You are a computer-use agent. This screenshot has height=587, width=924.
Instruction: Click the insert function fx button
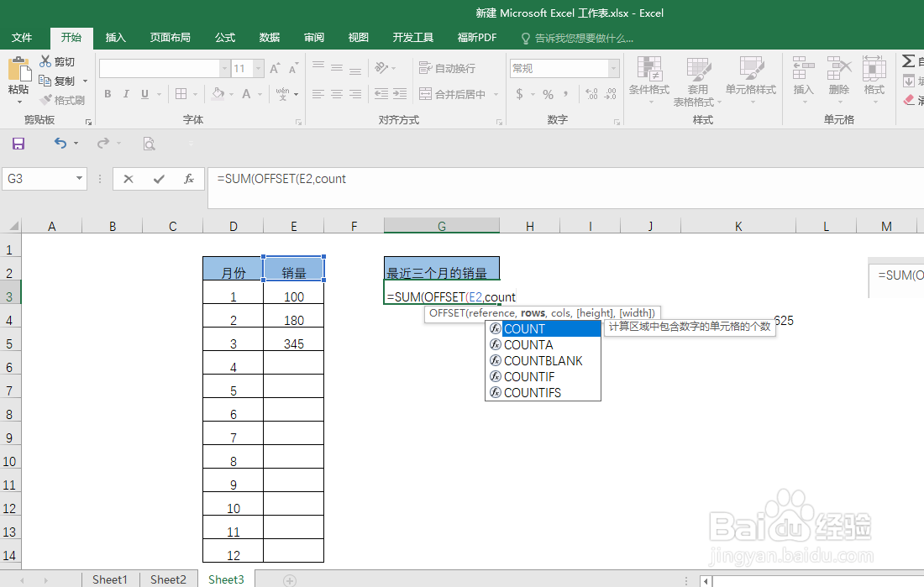coord(188,179)
